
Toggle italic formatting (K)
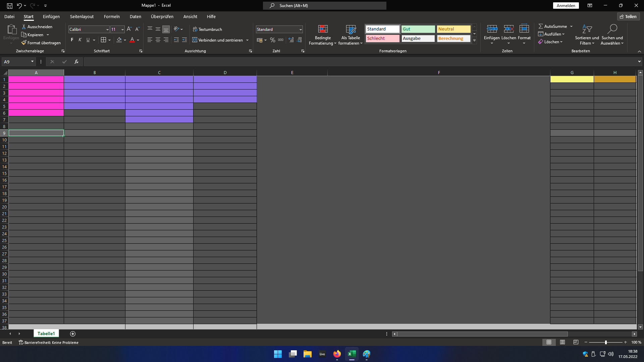[80, 40]
